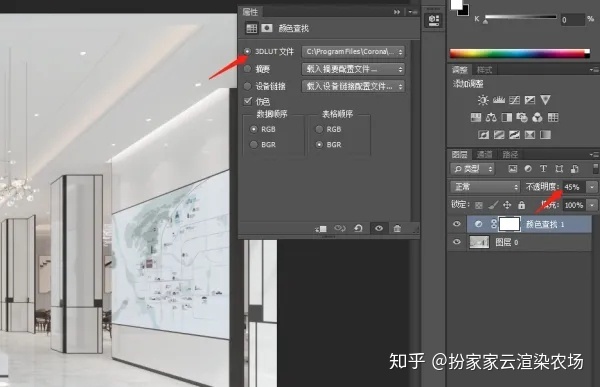The height and width of the screenshot is (387, 600).
Task: Add a Selective Color adjustment icon
Action: coord(530,135)
